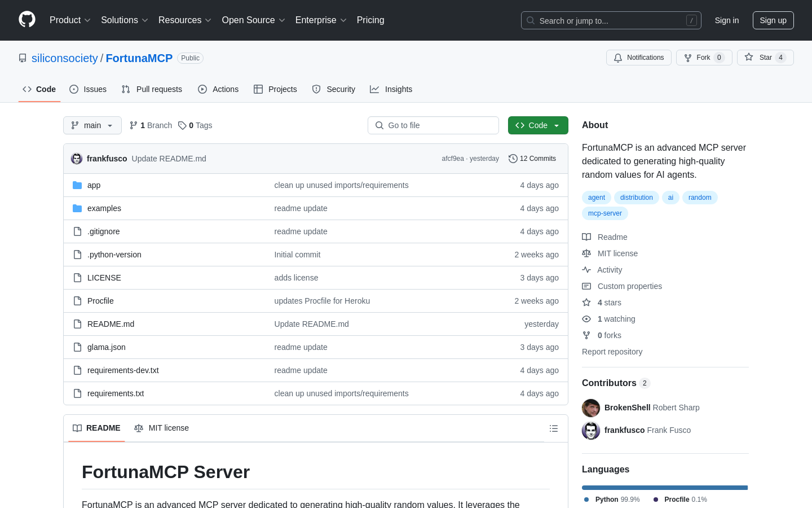Click the agent topic tag
The width and height of the screenshot is (812, 508).
point(597,198)
